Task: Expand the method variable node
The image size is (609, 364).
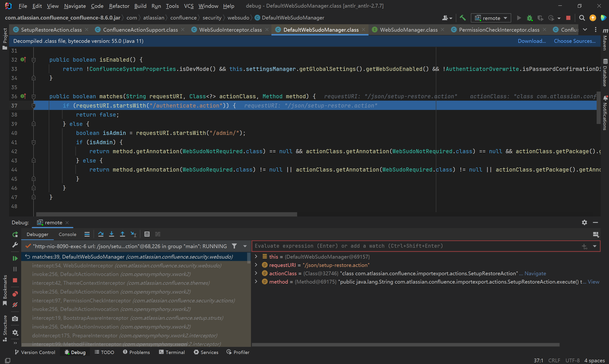Action: click(256, 282)
